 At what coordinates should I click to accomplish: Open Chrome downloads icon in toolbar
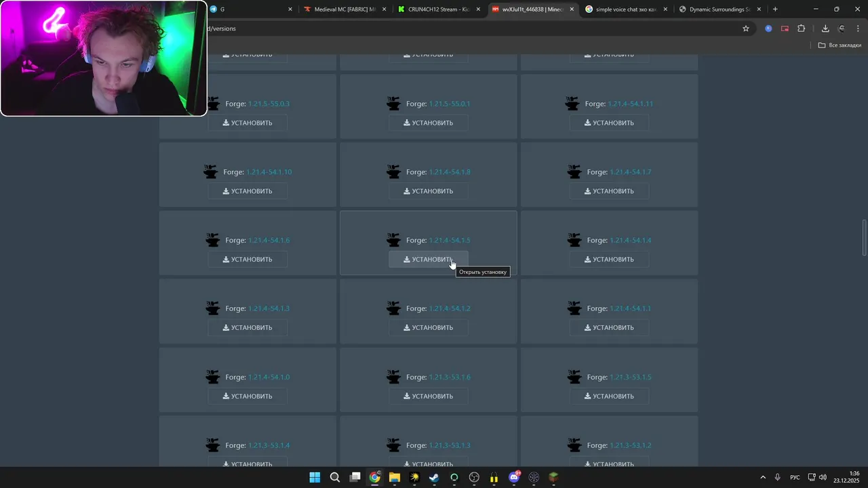click(x=825, y=28)
